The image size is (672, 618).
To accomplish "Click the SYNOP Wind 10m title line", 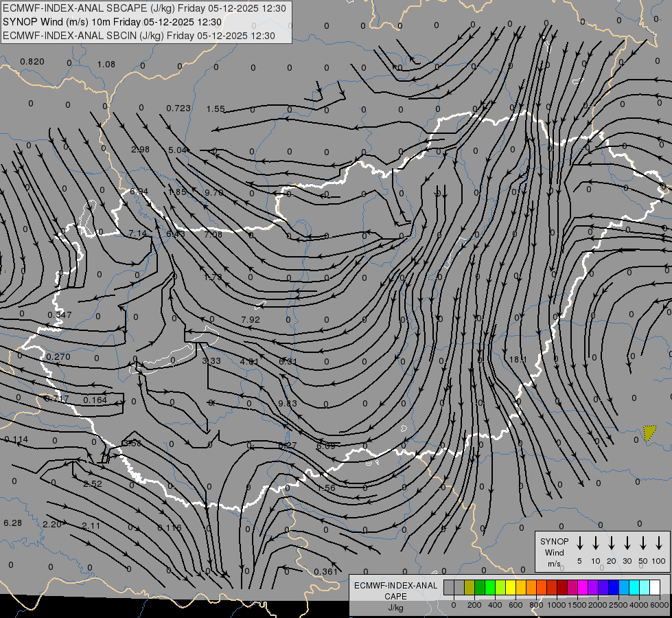I will tap(113, 22).
